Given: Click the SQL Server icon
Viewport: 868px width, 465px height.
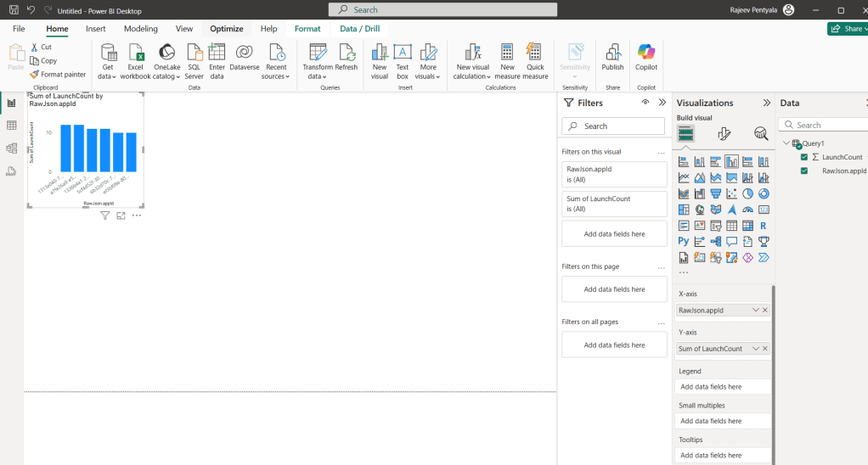Looking at the screenshot, I should tap(194, 53).
